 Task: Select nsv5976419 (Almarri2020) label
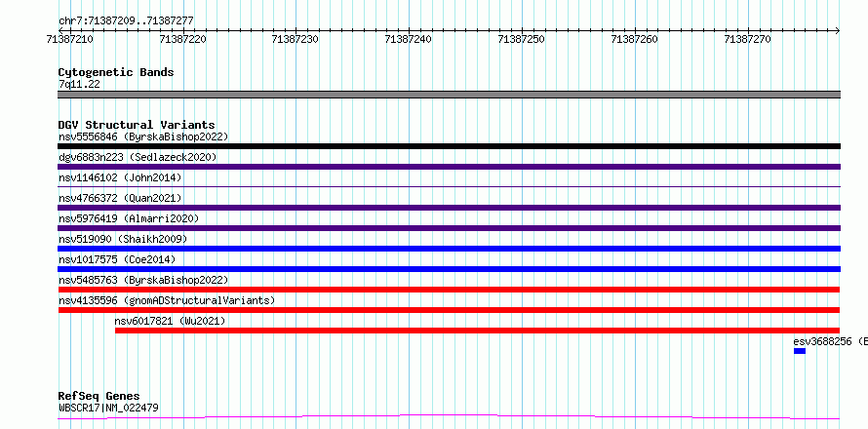pos(129,218)
